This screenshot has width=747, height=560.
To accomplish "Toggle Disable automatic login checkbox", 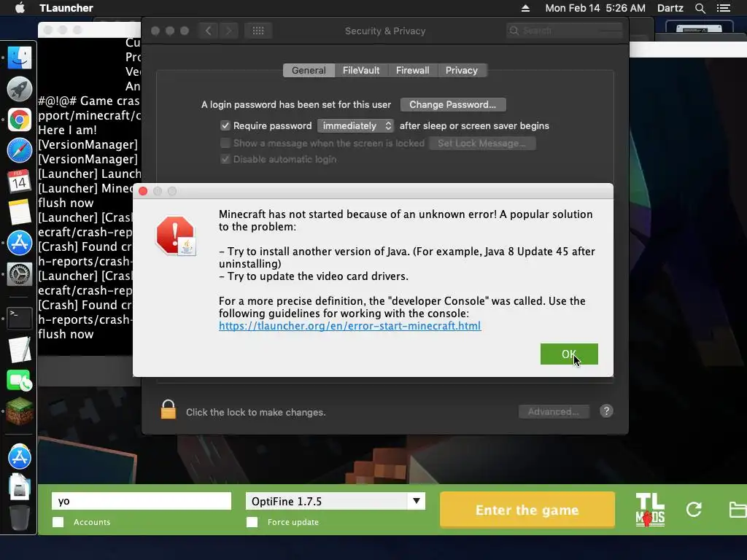I will click(225, 159).
